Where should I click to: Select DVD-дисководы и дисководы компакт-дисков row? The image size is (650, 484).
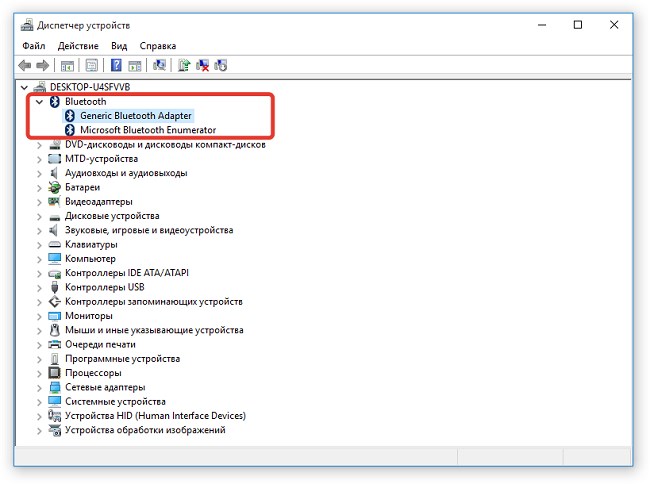165,145
